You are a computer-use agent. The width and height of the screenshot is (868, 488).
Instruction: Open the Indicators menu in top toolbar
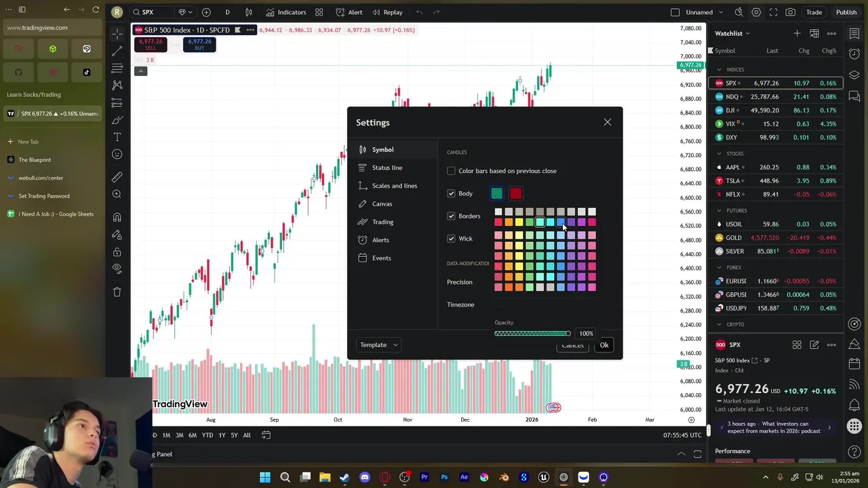pos(285,12)
